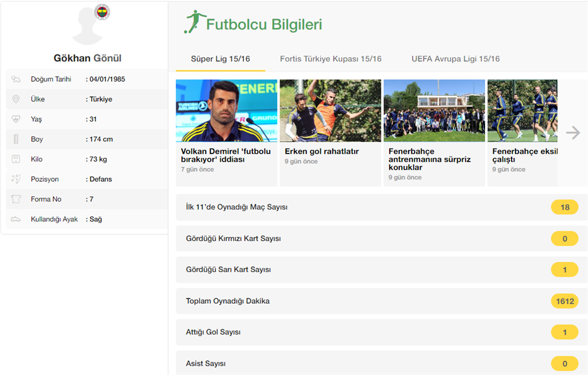Open the UEFA Avrupa Ligi 15/16 tab

point(456,59)
